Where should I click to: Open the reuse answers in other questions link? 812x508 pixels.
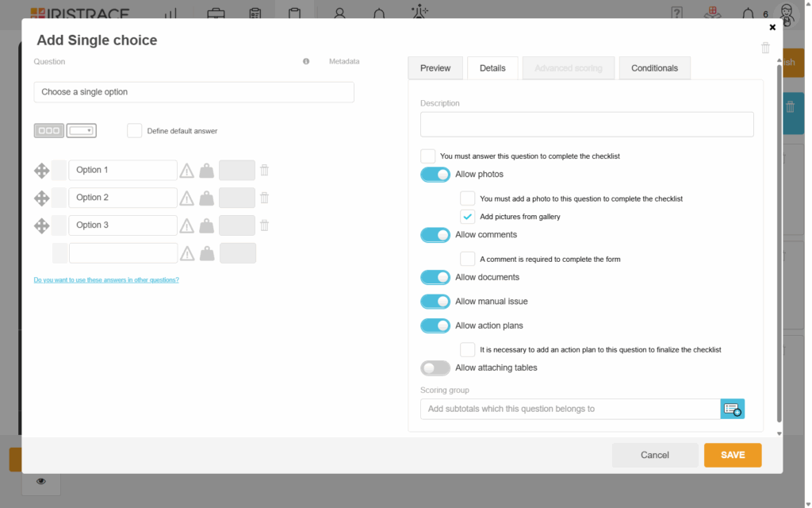pos(106,280)
